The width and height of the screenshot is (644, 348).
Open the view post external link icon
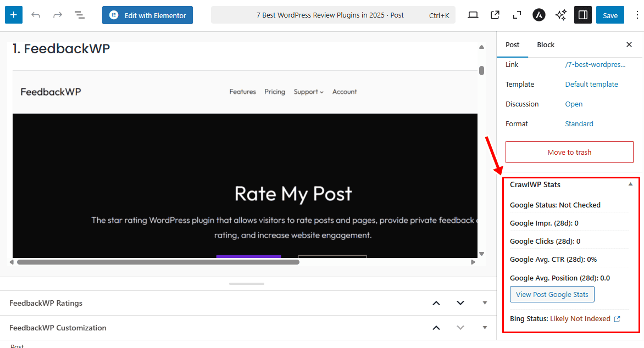495,15
